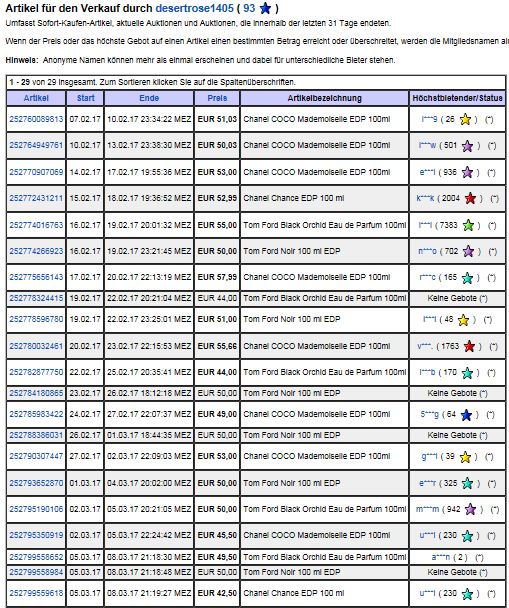The image size is (509, 608).
Task: Click purple star of bidder with 936 feedback
Action: tap(467, 172)
